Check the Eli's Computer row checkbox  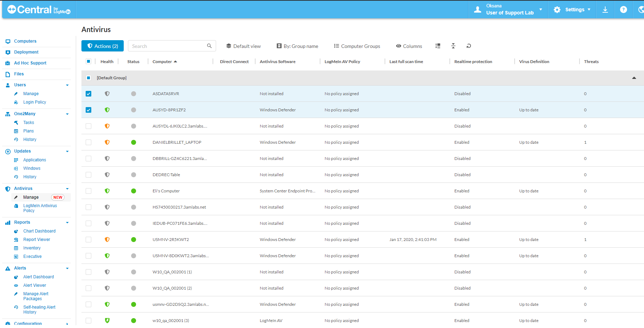(x=88, y=191)
